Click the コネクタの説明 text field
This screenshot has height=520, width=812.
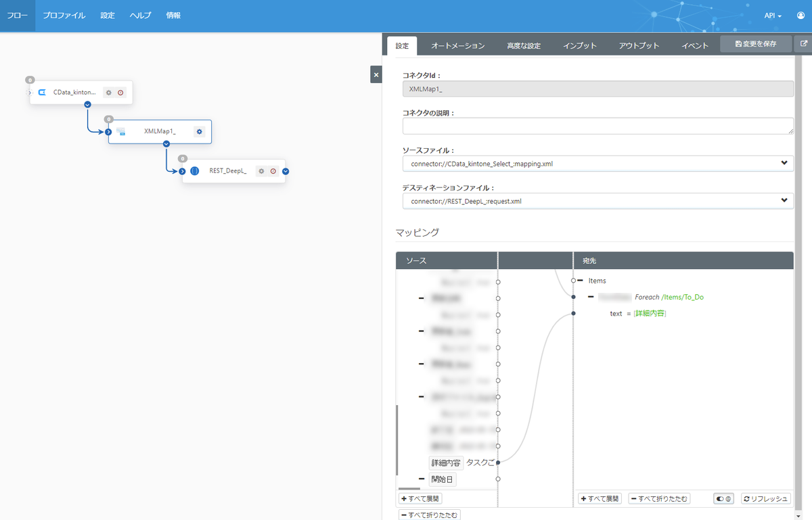[x=598, y=126]
